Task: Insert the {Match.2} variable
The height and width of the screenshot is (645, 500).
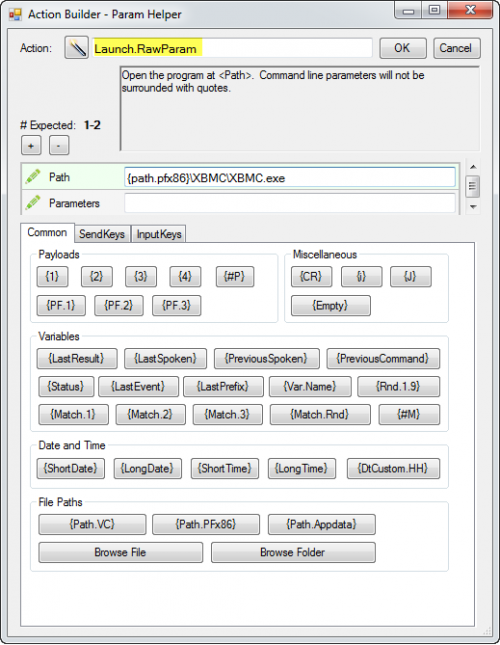Action: pyautogui.click(x=150, y=415)
